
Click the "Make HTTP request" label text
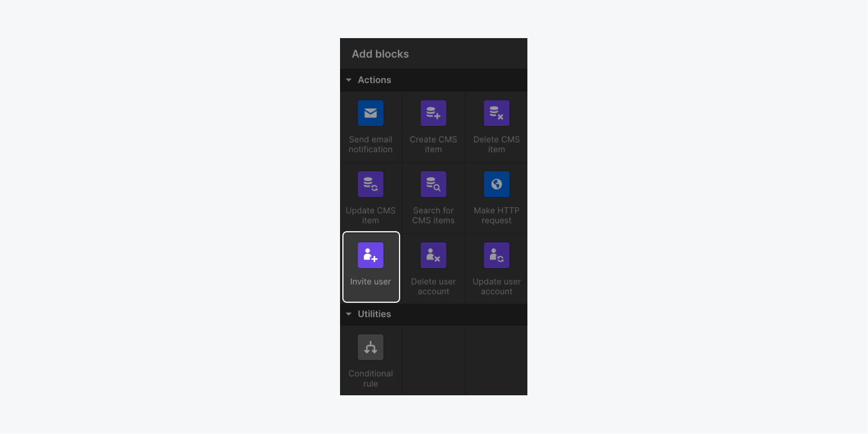pyautogui.click(x=497, y=216)
